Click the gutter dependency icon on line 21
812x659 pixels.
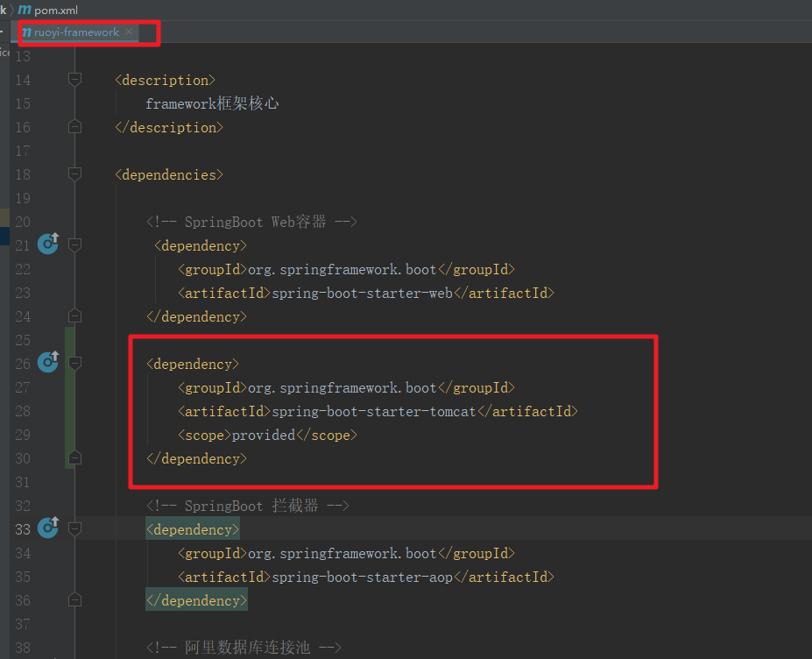click(x=48, y=244)
